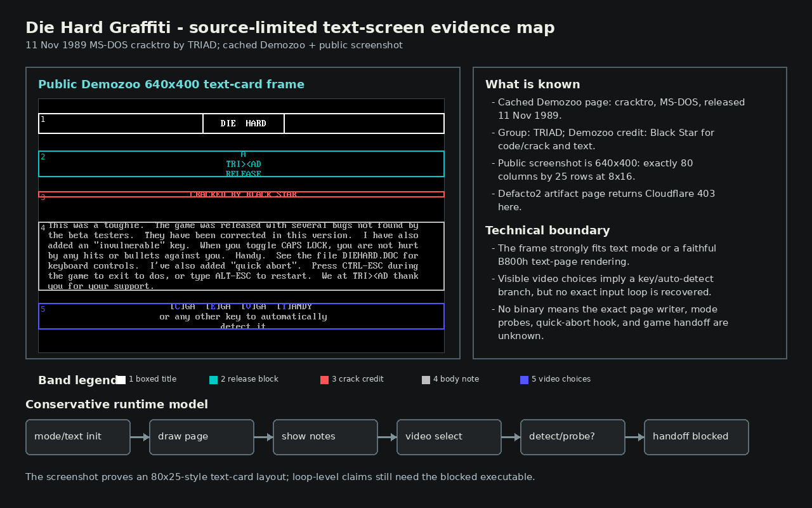Select the 'video select' runtime step box
Image resolution: width=812 pixels, height=508 pixels.
click(x=449, y=437)
